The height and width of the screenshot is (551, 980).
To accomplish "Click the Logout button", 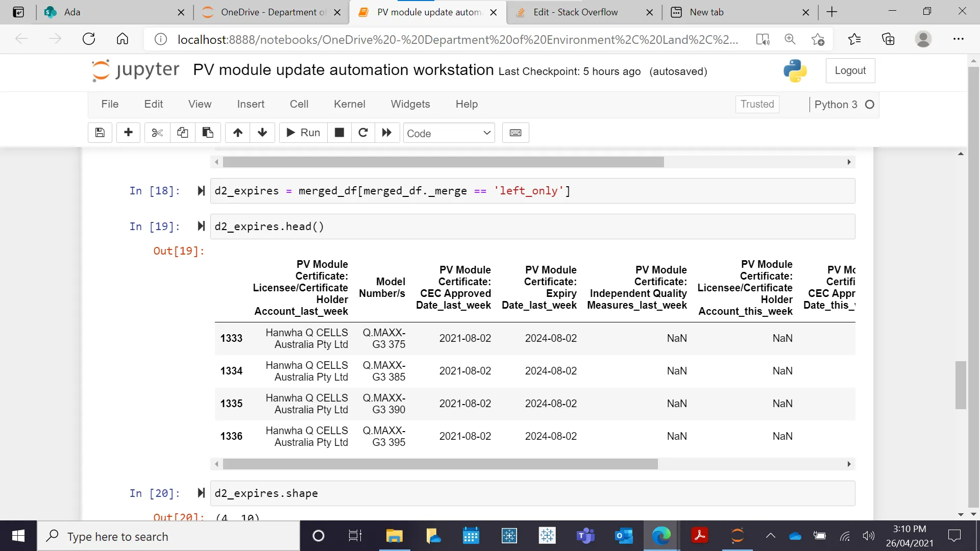I will point(850,70).
